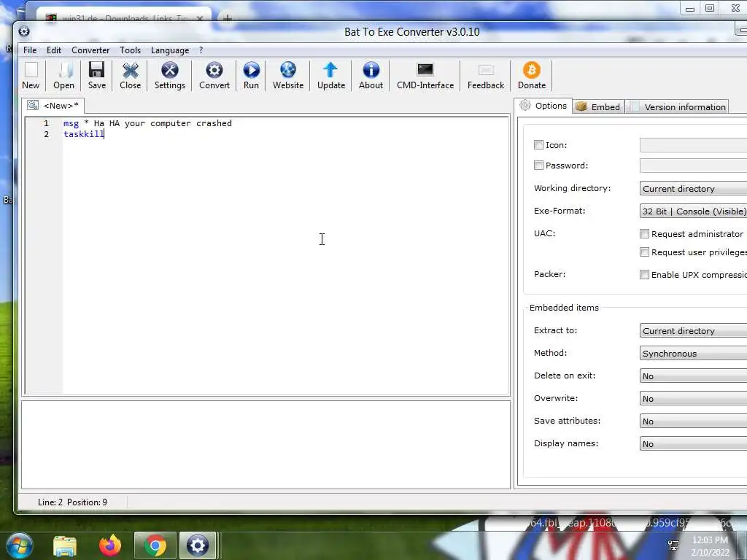The height and width of the screenshot is (560, 747).
Task: Click the Password input field
Action: tap(693, 166)
